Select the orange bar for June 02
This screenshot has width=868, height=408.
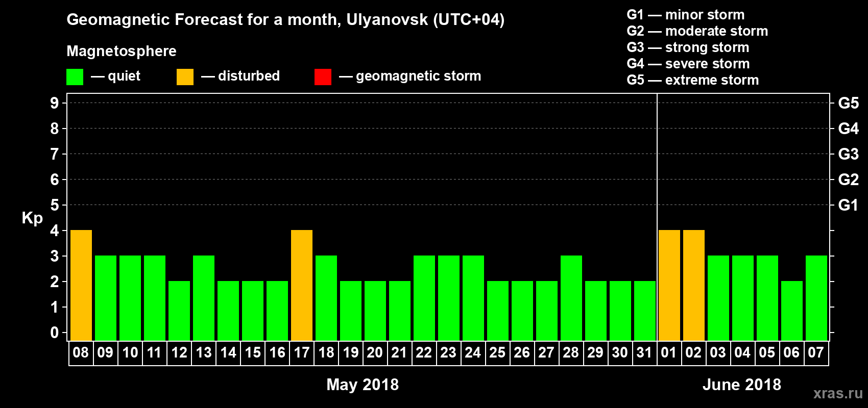[694, 285]
